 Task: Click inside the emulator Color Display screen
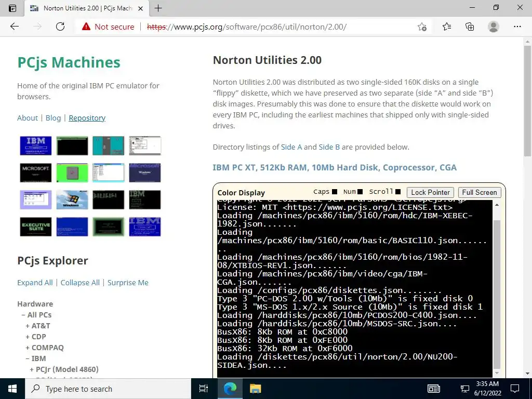tap(354, 288)
